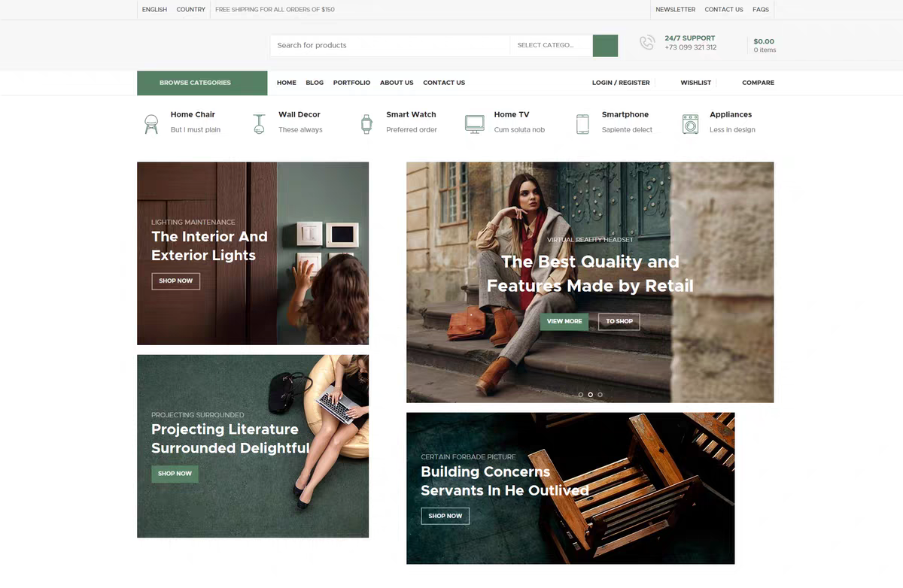
Task: Click the Login / Register link
Action: coord(621,83)
